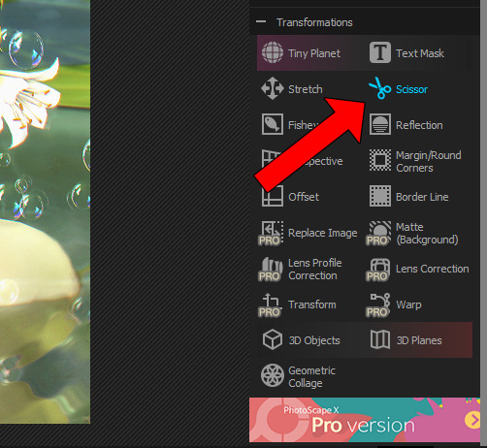487x448 pixels.
Task: Open Lens Profile Correction icon
Action: [x=271, y=269]
